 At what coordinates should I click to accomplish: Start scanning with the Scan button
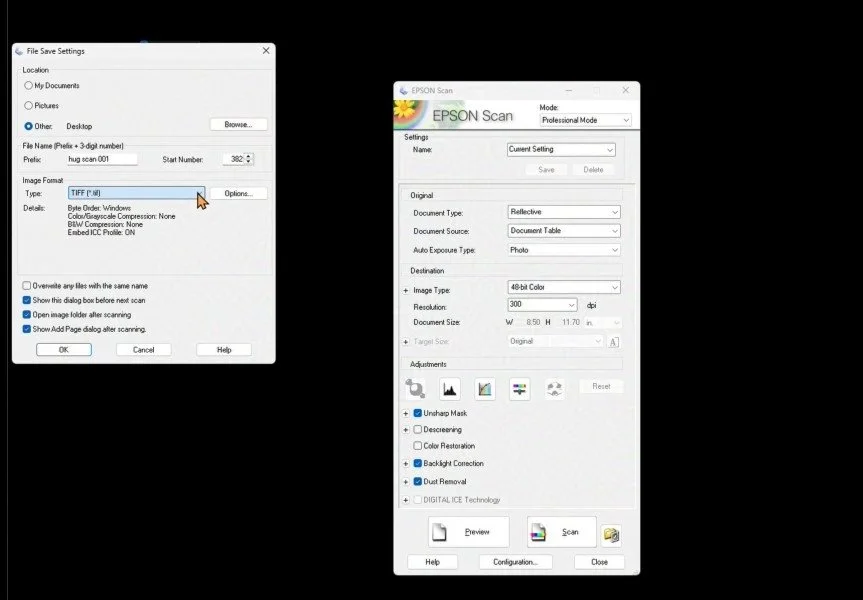(561, 532)
